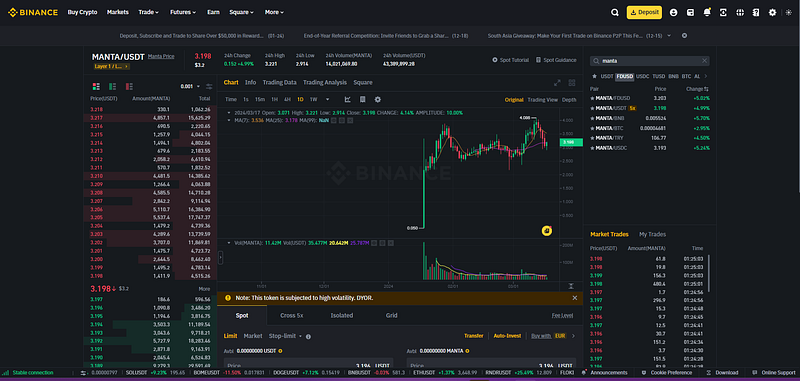Open multi-chart grid layout icon
The width and height of the screenshot is (800, 381).
(572, 83)
